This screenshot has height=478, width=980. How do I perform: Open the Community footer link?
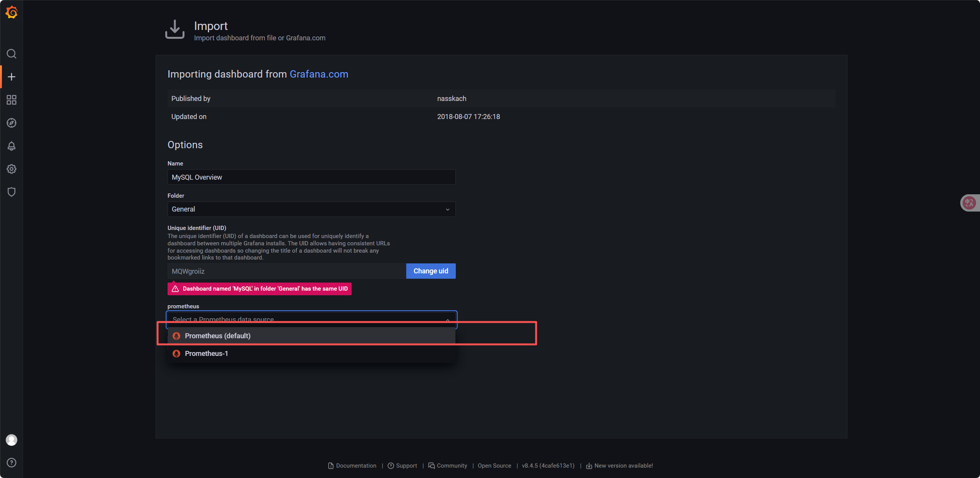click(x=448, y=466)
